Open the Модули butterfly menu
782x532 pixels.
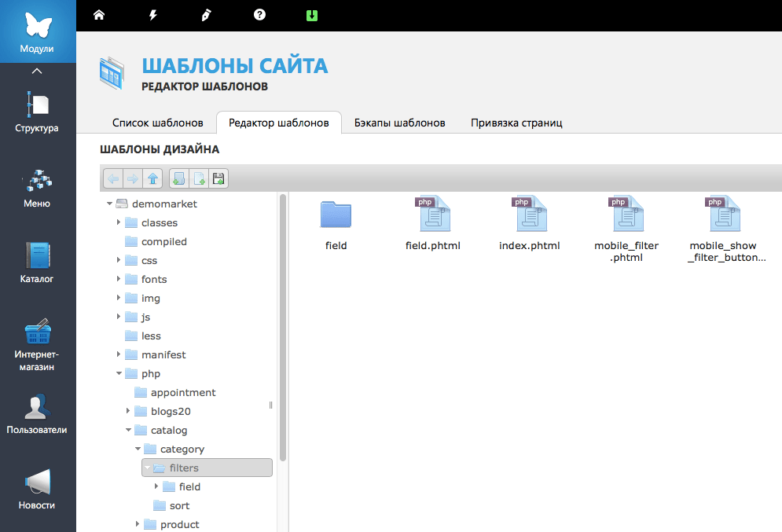[x=38, y=31]
